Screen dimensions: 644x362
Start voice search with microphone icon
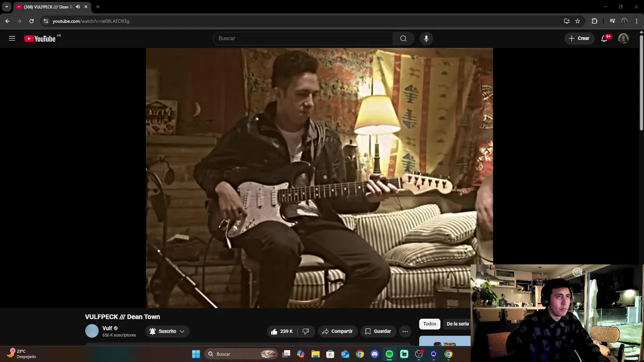426,38
